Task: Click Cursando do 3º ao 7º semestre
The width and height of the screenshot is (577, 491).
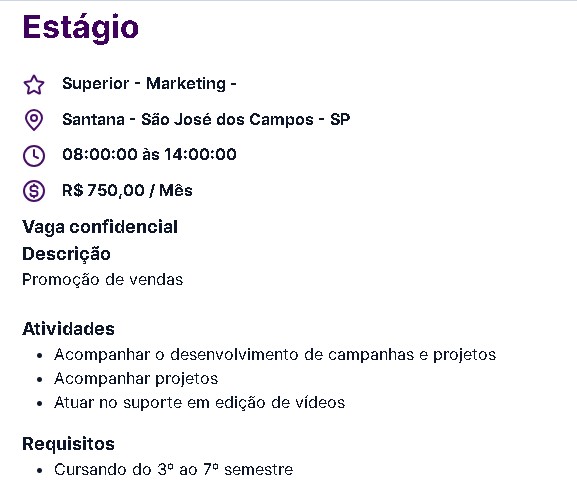Action: coord(173,470)
